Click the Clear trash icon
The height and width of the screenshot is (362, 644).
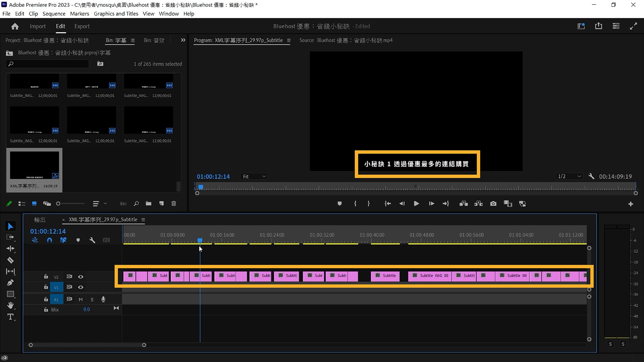tap(174, 203)
